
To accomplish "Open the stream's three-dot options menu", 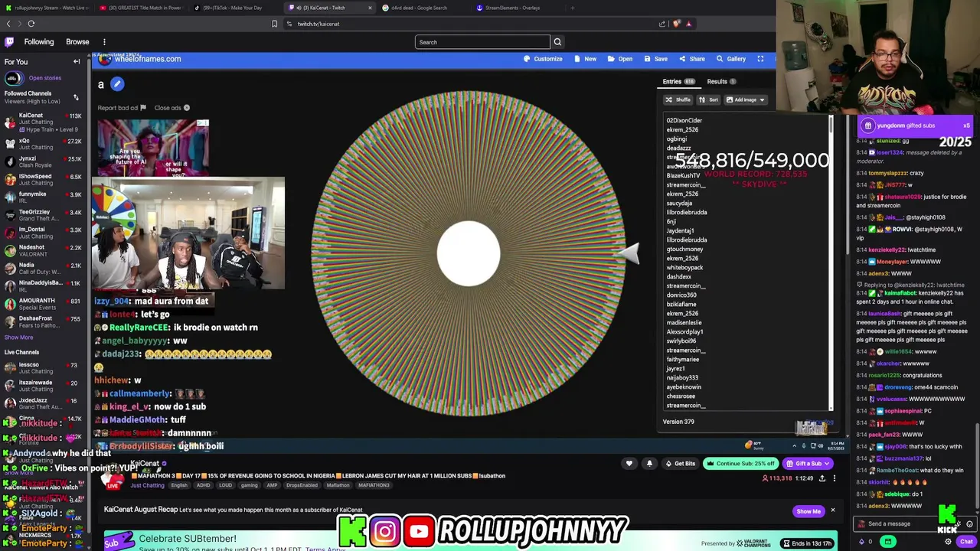I will pyautogui.click(x=835, y=478).
